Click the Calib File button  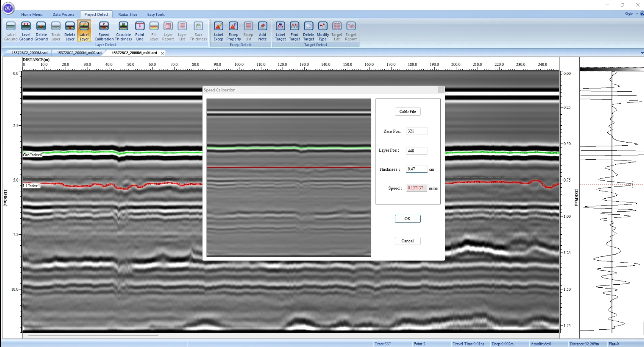click(x=408, y=112)
